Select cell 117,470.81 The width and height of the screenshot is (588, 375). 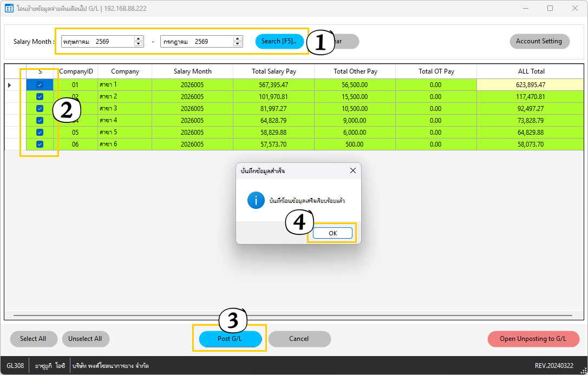(x=531, y=97)
